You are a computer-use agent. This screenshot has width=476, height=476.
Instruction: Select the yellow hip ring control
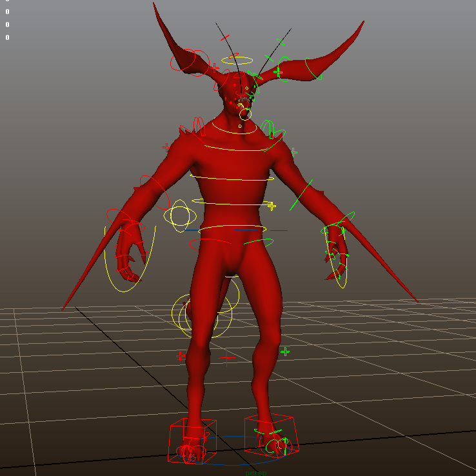click(x=232, y=229)
